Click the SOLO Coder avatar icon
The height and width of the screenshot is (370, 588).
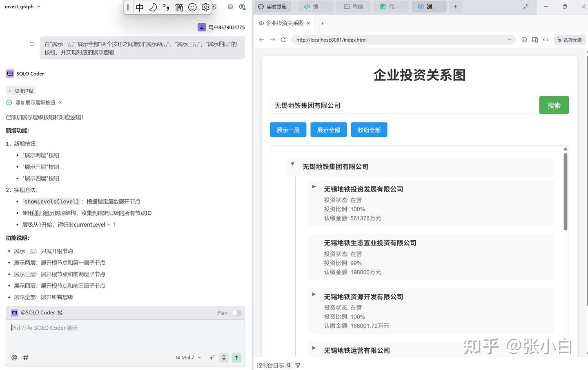(10, 74)
